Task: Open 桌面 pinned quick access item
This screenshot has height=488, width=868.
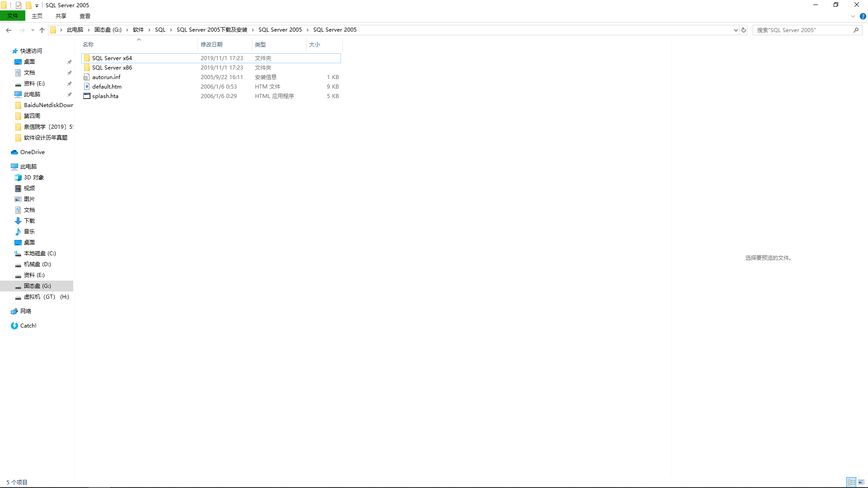Action: pos(29,62)
